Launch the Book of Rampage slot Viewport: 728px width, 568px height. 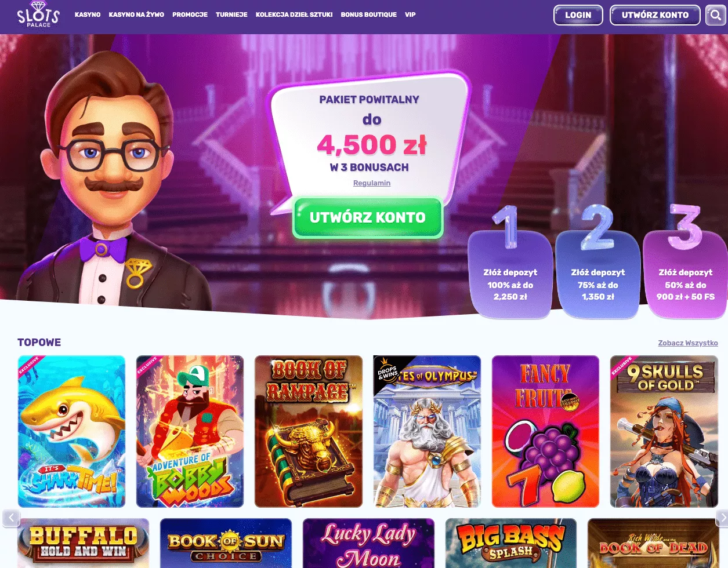click(x=309, y=432)
